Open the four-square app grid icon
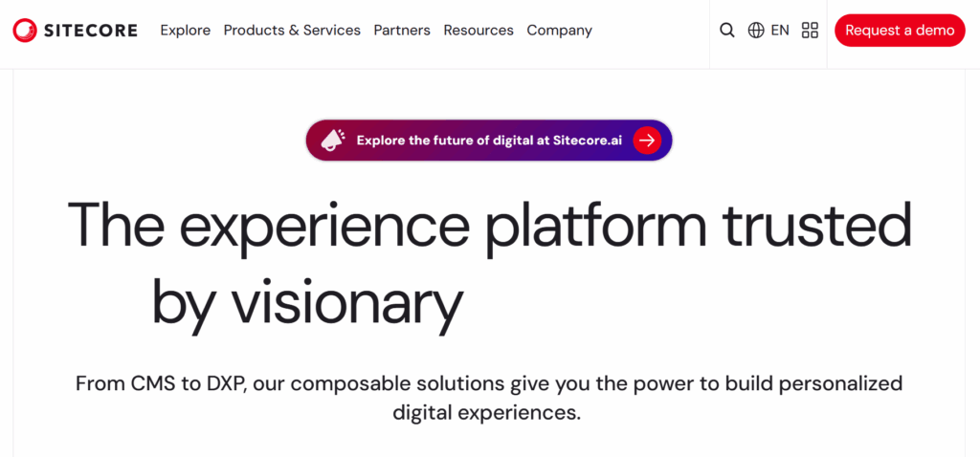The height and width of the screenshot is (457, 980). click(x=810, y=31)
